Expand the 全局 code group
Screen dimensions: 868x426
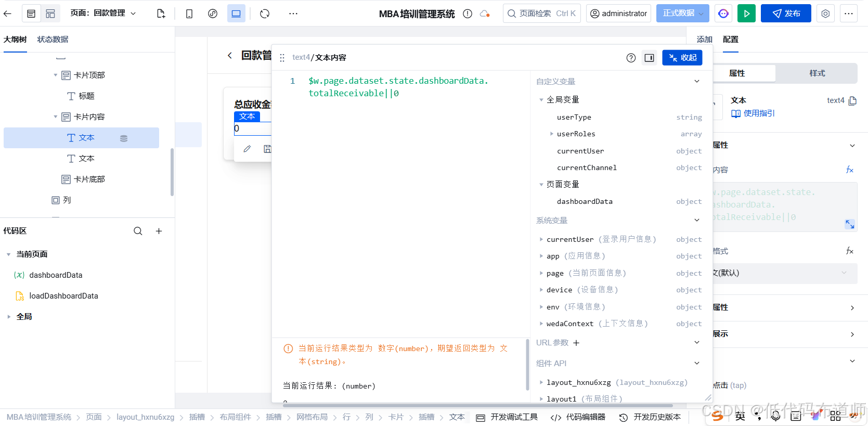[9, 317]
